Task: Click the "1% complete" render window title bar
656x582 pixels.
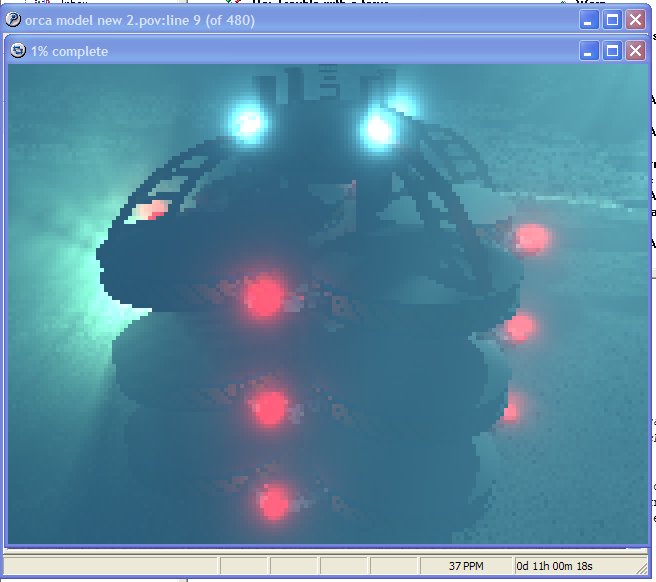Action: coord(300,50)
